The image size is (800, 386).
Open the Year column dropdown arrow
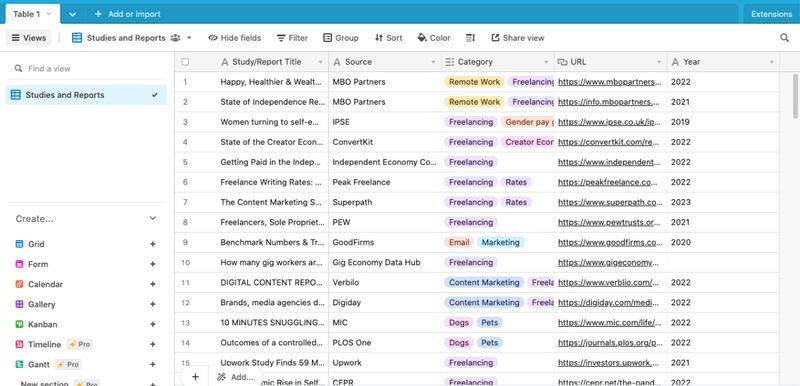(x=771, y=62)
